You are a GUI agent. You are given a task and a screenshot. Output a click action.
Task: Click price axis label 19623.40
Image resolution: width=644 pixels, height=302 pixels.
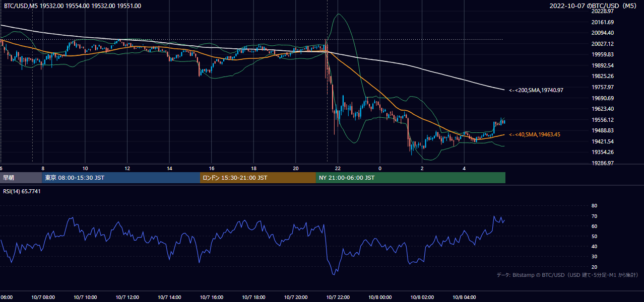point(602,109)
